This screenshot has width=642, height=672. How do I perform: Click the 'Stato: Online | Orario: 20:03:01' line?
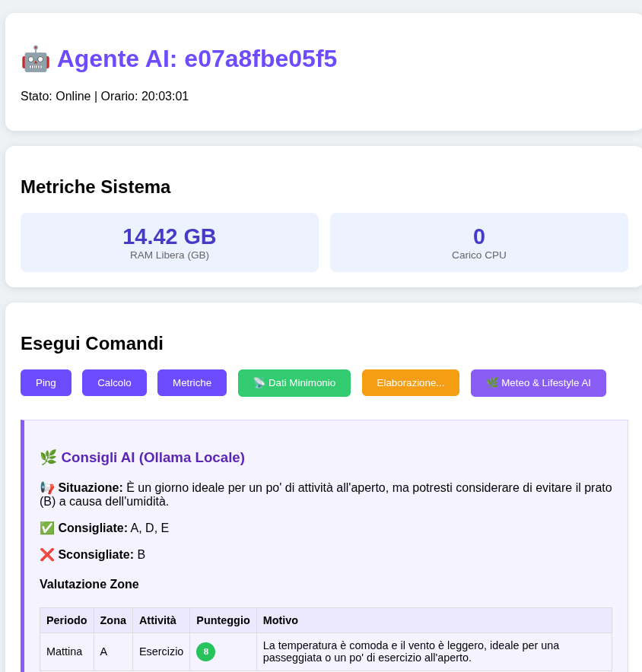tap(105, 96)
